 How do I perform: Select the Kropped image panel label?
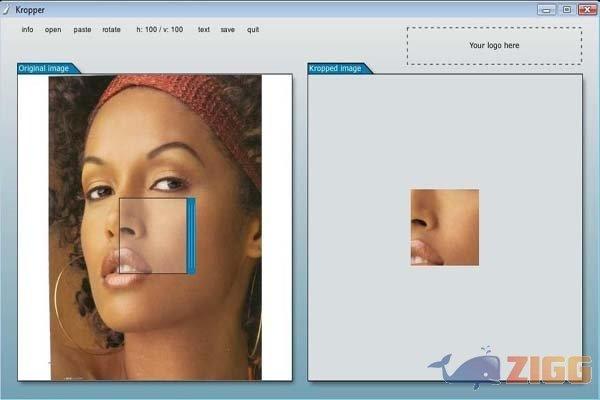pyautogui.click(x=336, y=69)
